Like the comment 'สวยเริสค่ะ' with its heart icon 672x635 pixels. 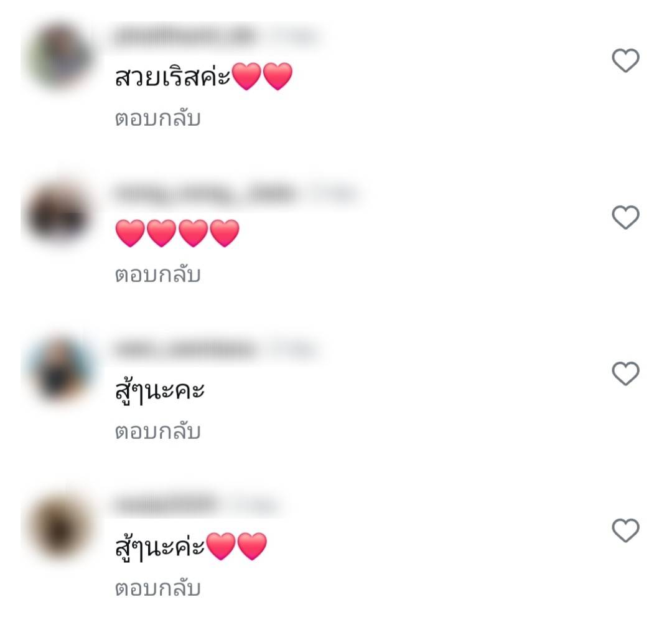pos(625,60)
